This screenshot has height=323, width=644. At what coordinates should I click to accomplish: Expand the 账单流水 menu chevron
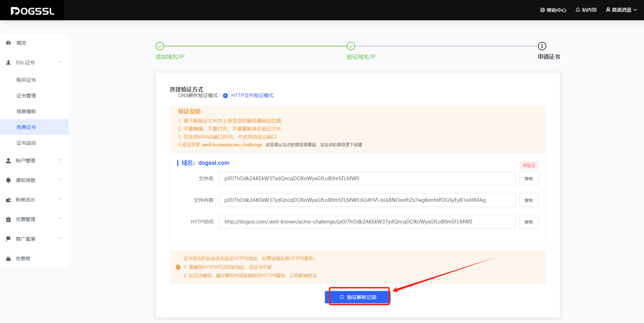60,199
